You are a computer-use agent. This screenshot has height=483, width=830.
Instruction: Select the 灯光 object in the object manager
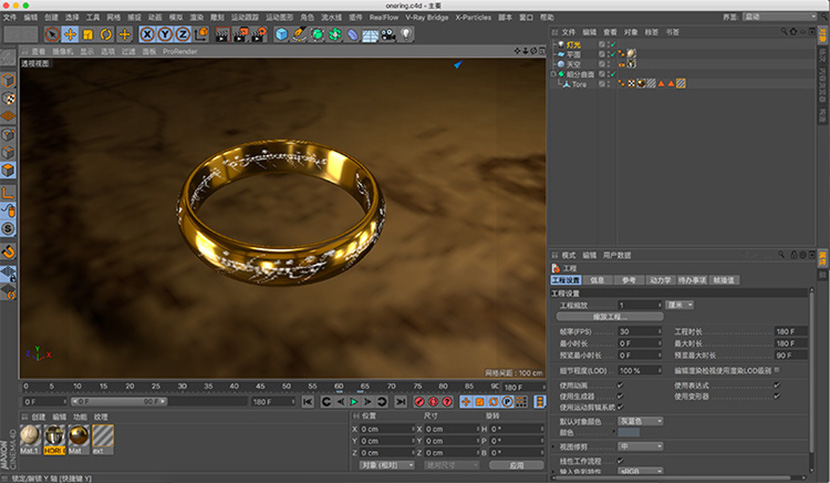[x=573, y=45]
